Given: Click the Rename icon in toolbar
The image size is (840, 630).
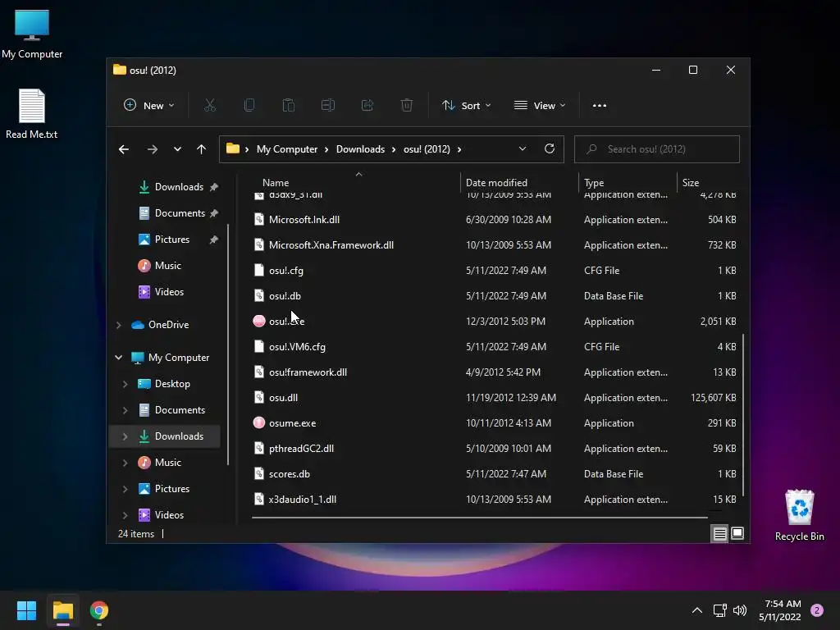Looking at the screenshot, I should pyautogui.click(x=328, y=106).
